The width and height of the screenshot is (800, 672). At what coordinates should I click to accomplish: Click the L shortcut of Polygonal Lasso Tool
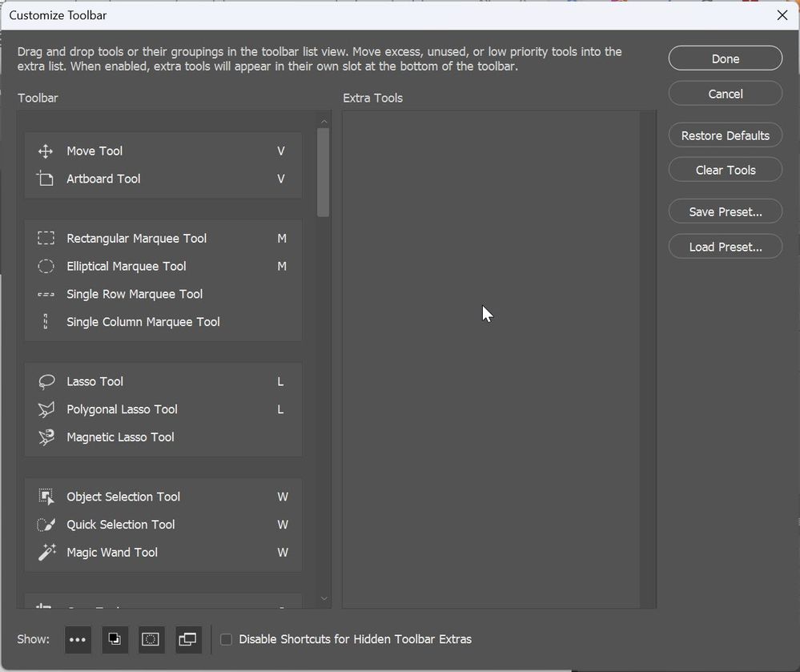pyautogui.click(x=280, y=410)
